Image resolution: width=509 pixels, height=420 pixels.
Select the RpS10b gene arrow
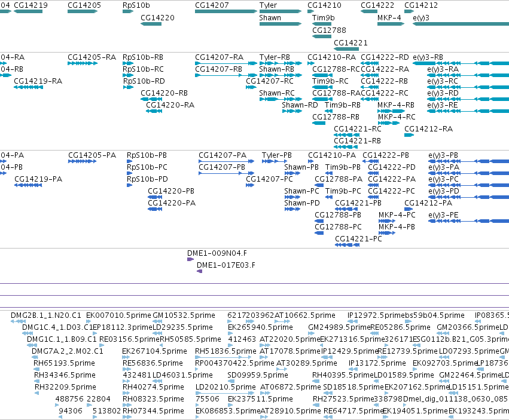pos(128,11)
